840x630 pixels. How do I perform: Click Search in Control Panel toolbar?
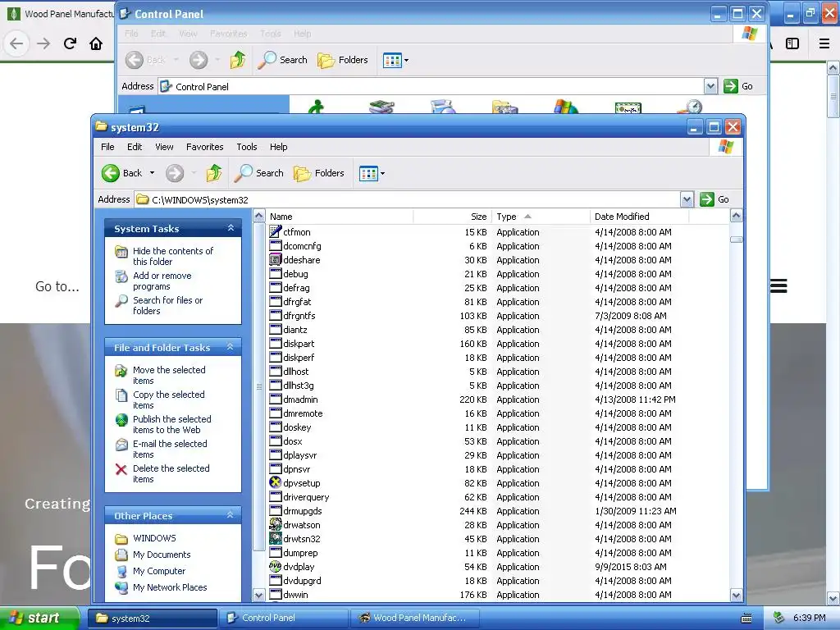click(x=283, y=60)
